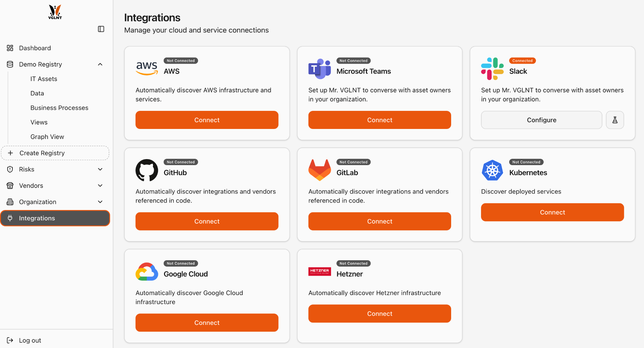The height and width of the screenshot is (348, 644).
Task: Click the flask test icon beside Configure
Action: pos(615,120)
